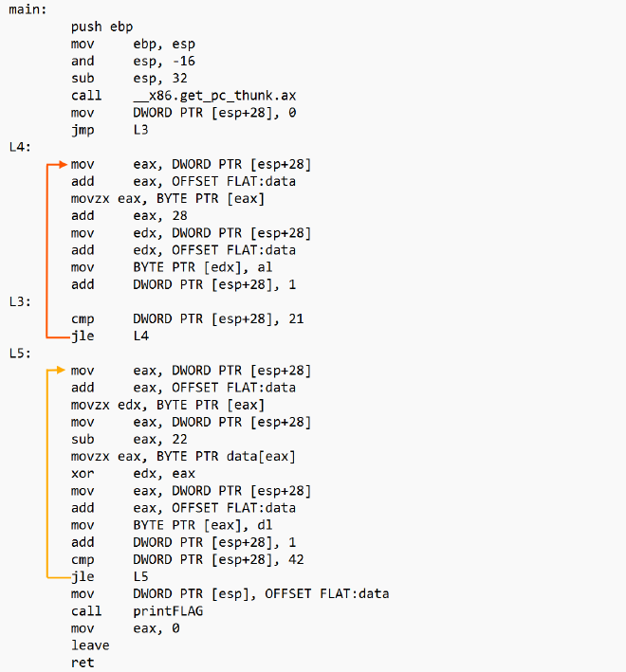The height and width of the screenshot is (672, 626).
Task: Click "cmp DWORD PTR [esp+28], 42" line
Action: 188,560
